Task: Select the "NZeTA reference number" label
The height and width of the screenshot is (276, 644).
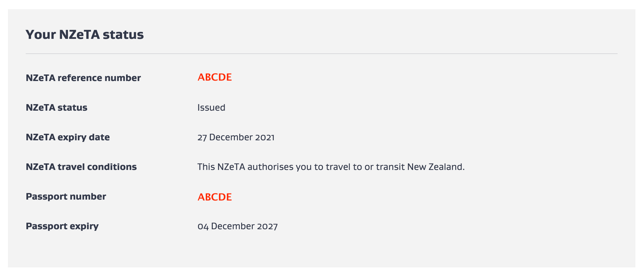Action: (x=83, y=78)
